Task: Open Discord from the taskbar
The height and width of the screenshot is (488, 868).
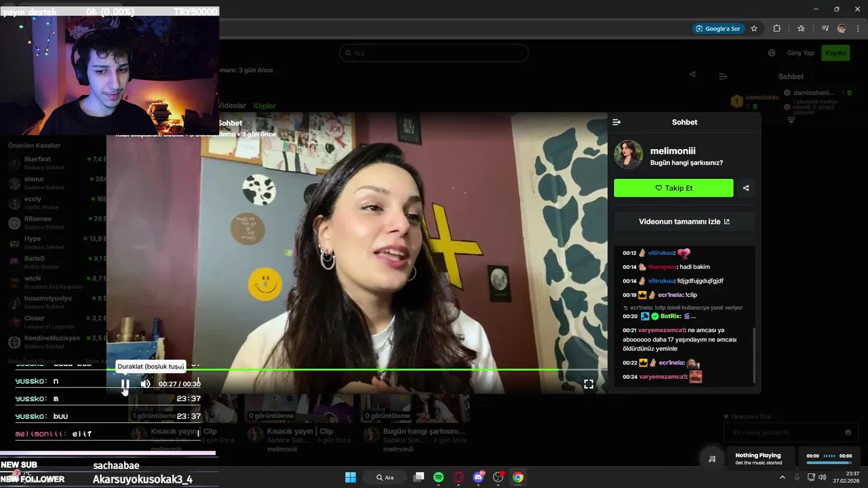Action: (x=479, y=477)
